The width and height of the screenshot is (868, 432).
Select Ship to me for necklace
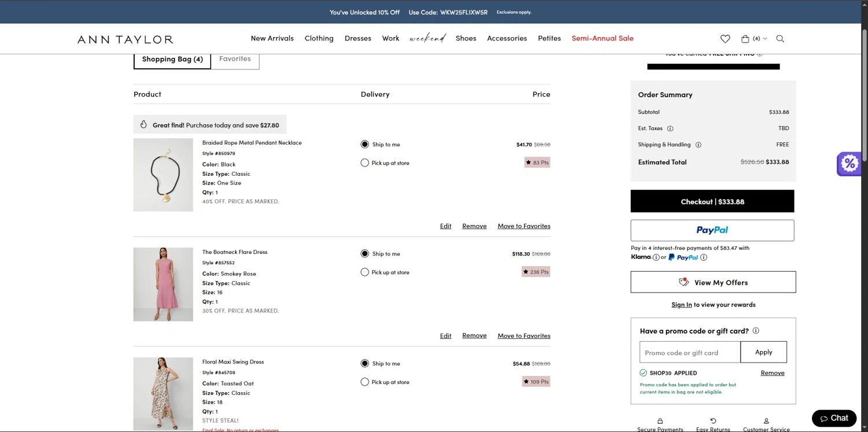(x=365, y=145)
